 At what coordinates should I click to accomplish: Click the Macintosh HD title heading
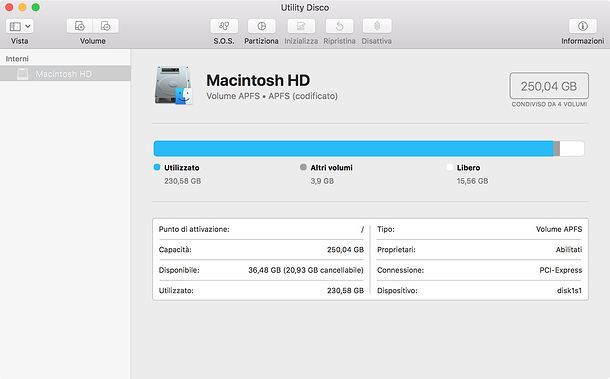[x=258, y=80]
